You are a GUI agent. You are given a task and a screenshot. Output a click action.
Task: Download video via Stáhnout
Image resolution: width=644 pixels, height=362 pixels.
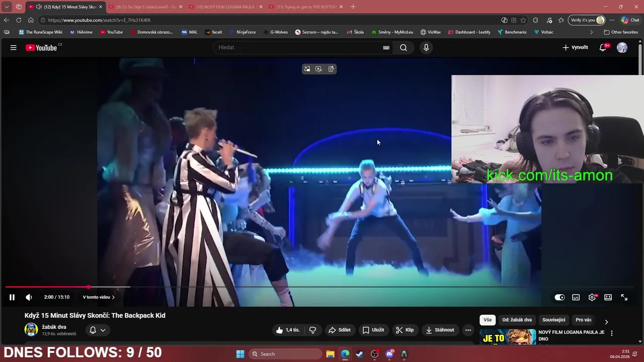440,330
